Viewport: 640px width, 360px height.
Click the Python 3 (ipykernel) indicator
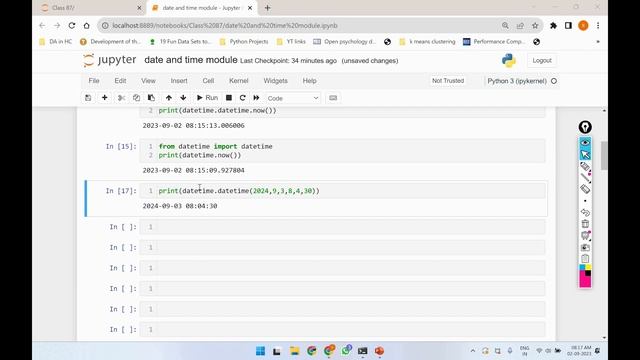click(517, 81)
